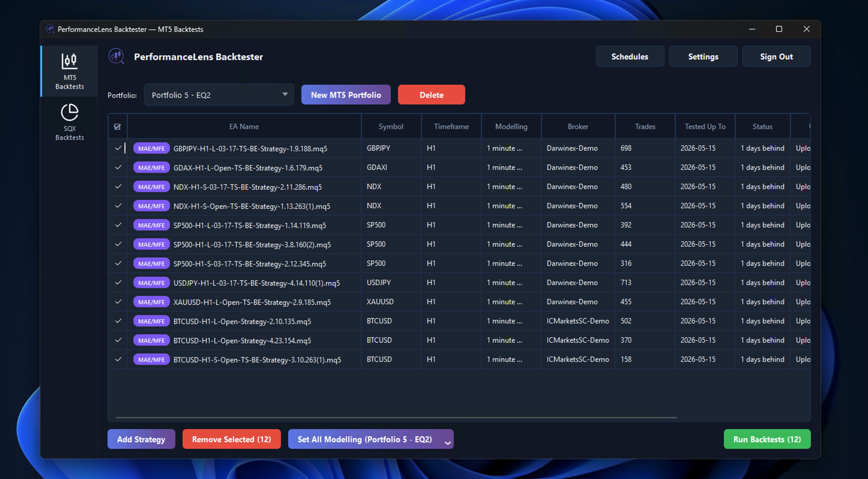Expand the Set All Modelling dropdown arrow

coord(448,443)
